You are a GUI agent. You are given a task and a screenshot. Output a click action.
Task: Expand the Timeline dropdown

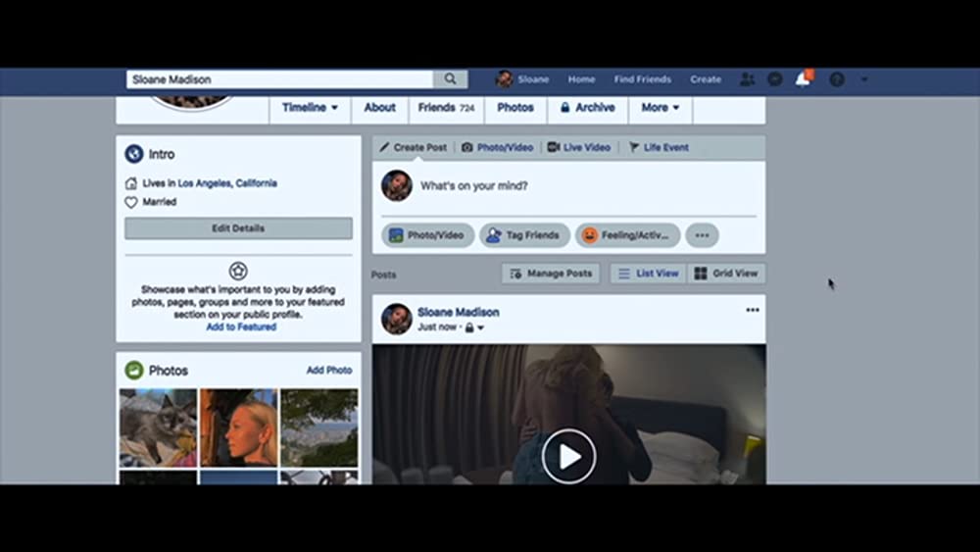coord(310,108)
